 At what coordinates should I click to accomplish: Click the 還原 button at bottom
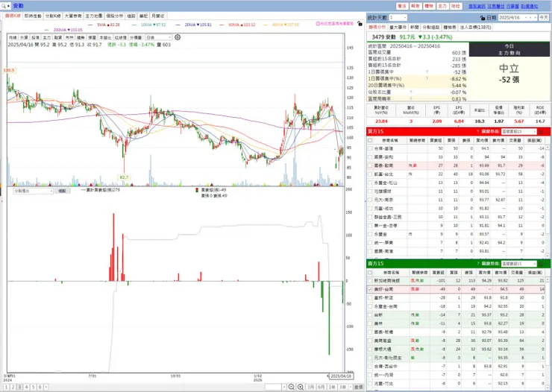(358, 387)
